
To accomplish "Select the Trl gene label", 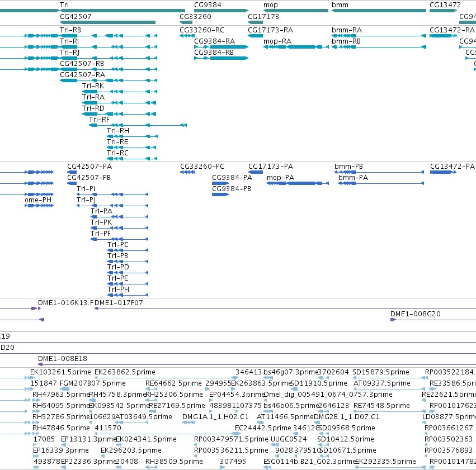I will tap(64, 5).
